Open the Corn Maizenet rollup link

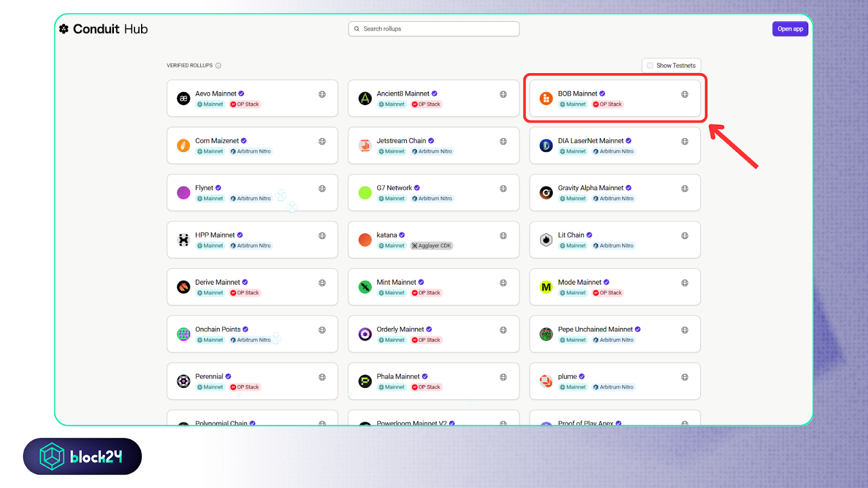pyautogui.click(x=216, y=141)
